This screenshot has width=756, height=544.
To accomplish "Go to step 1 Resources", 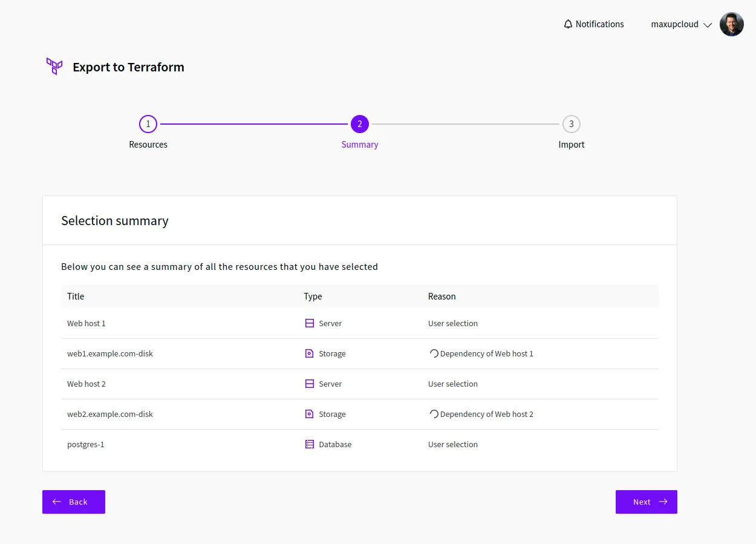I will [148, 124].
